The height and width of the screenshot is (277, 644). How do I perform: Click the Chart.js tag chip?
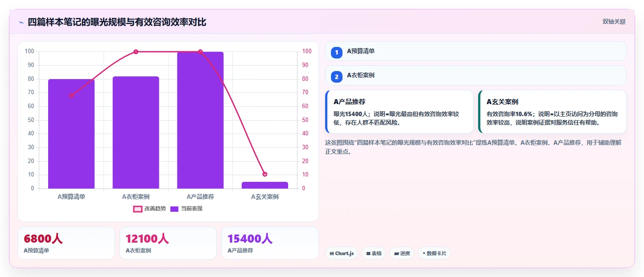pyautogui.click(x=342, y=253)
